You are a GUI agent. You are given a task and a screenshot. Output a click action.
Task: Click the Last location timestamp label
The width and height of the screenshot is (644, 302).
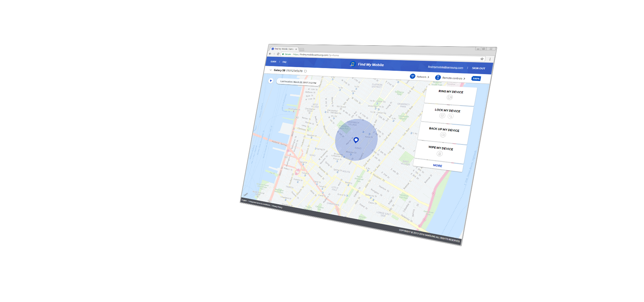(298, 82)
